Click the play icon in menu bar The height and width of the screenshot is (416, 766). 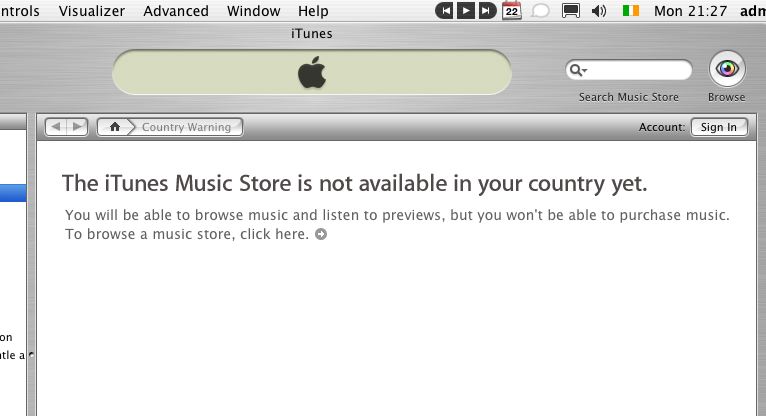tap(466, 11)
